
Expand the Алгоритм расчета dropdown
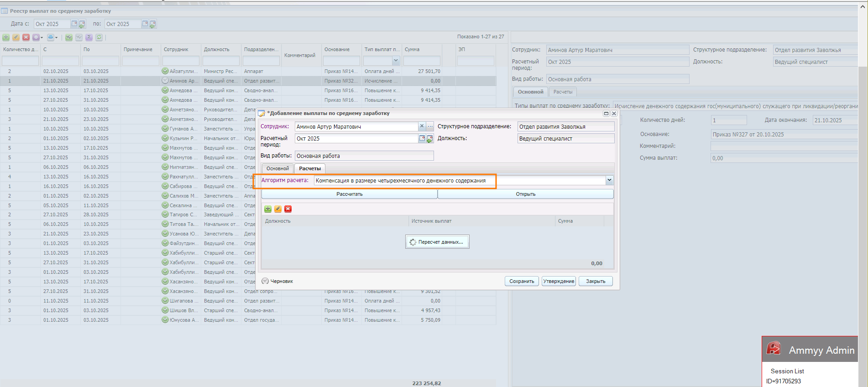coord(609,180)
